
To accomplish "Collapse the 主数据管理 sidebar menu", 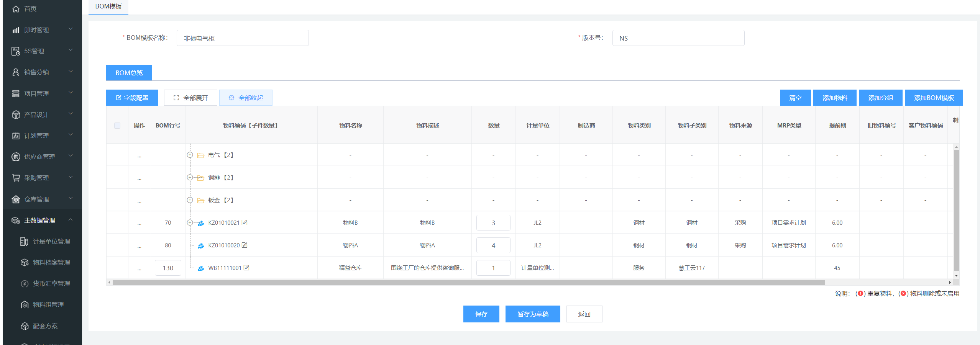I will click(71, 220).
